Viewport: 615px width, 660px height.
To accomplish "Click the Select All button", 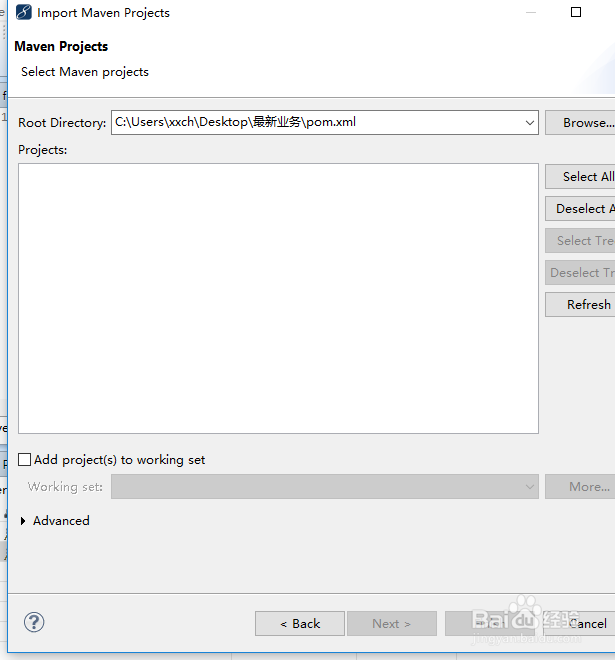I will point(580,177).
